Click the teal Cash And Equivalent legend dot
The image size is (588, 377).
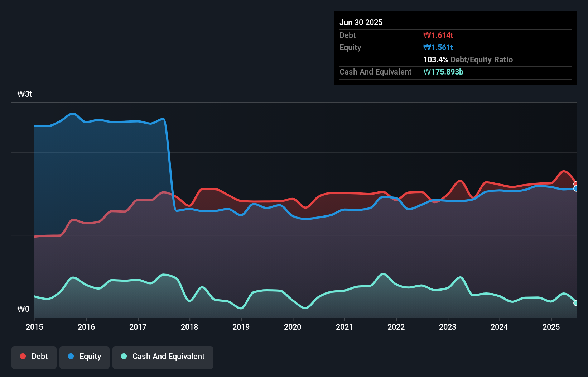(123, 356)
